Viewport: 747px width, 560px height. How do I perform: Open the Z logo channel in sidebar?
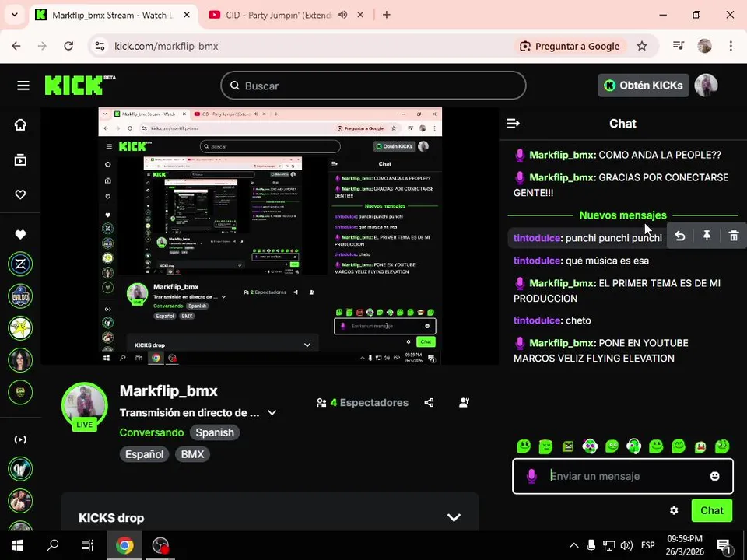20,264
